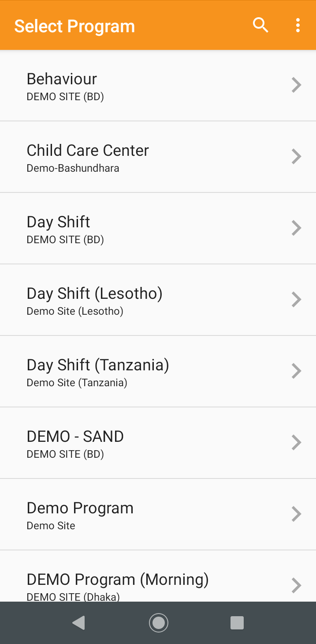Choose the Child Care Center program
The width and height of the screenshot is (316, 644).
(x=158, y=157)
